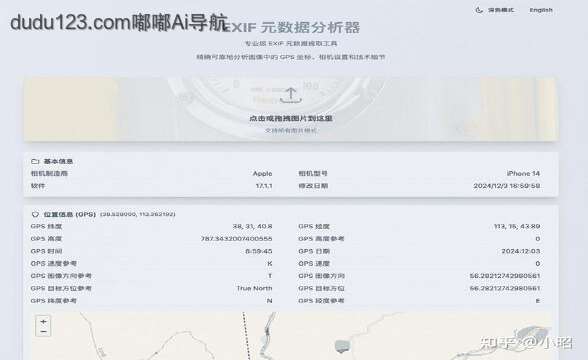Click the EXIF 元数据分析器 page title
588x360 pixels.
pos(291,27)
